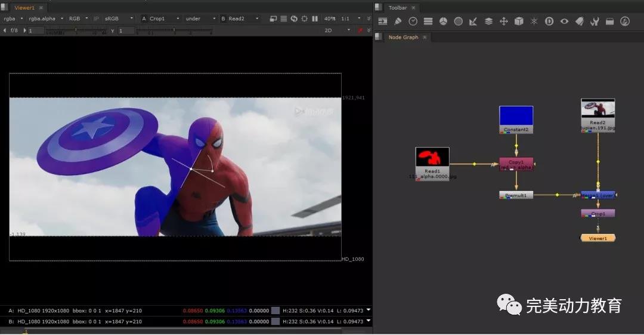Click the Node Graph pane content menu icon
This screenshot has width=644, height=335.
379,36
